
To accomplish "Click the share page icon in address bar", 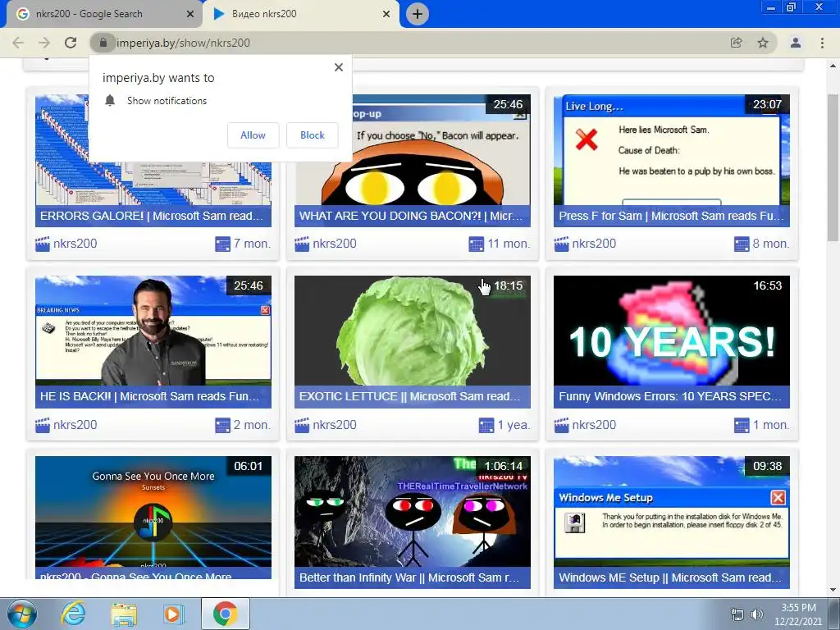I will click(x=737, y=43).
